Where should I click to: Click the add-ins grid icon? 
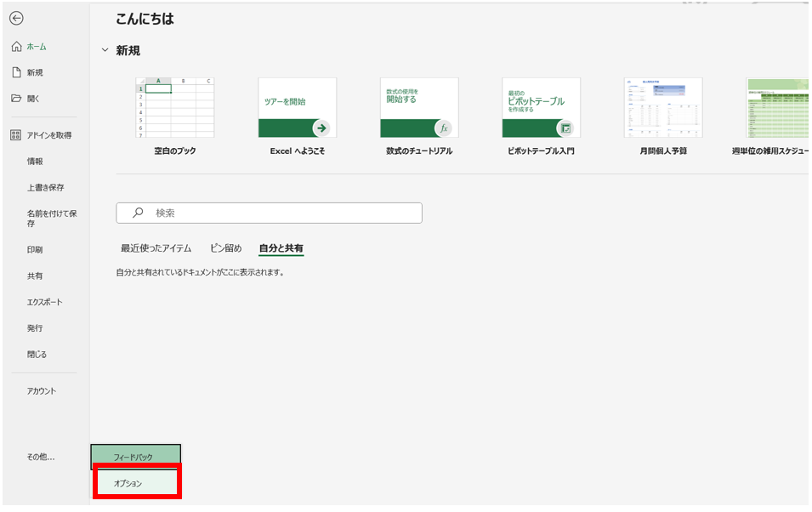tap(16, 135)
